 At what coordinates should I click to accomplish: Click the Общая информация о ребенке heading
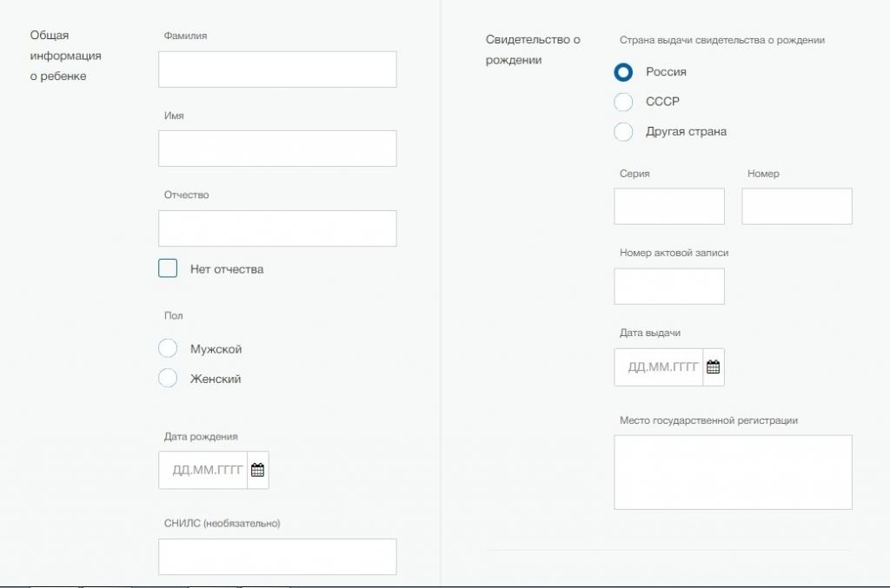pos(66,54)
